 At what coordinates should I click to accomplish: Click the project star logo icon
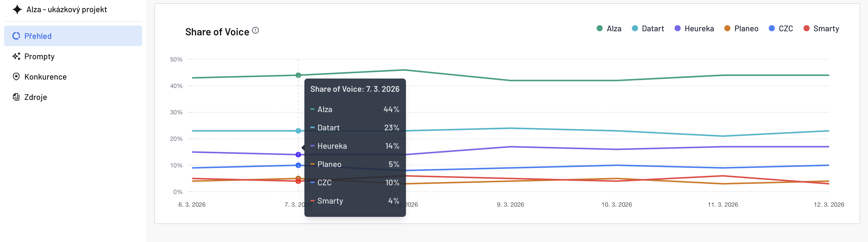click(x=17, y=9)
